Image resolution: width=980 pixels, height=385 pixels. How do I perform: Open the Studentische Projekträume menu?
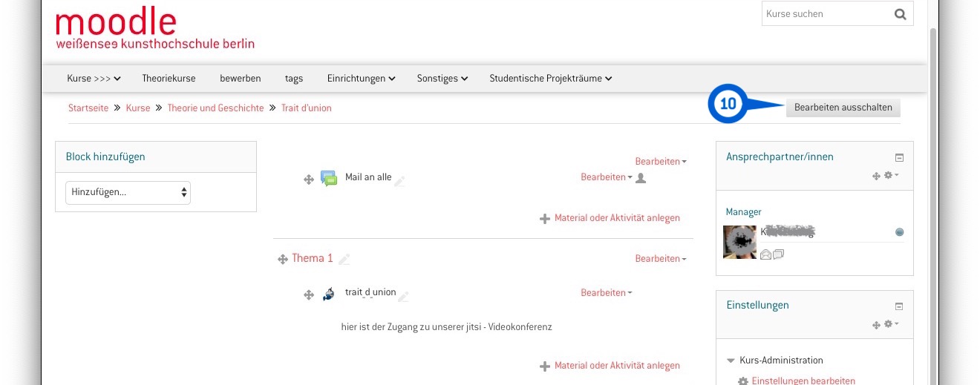click(x=551, y=79)
